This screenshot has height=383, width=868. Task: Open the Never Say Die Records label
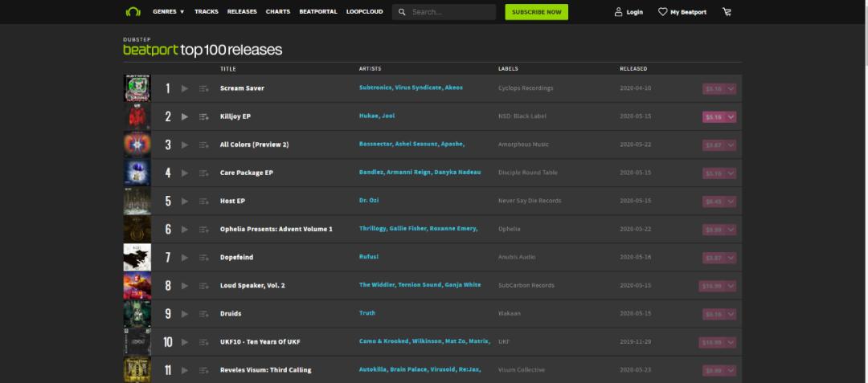(529, 201)
